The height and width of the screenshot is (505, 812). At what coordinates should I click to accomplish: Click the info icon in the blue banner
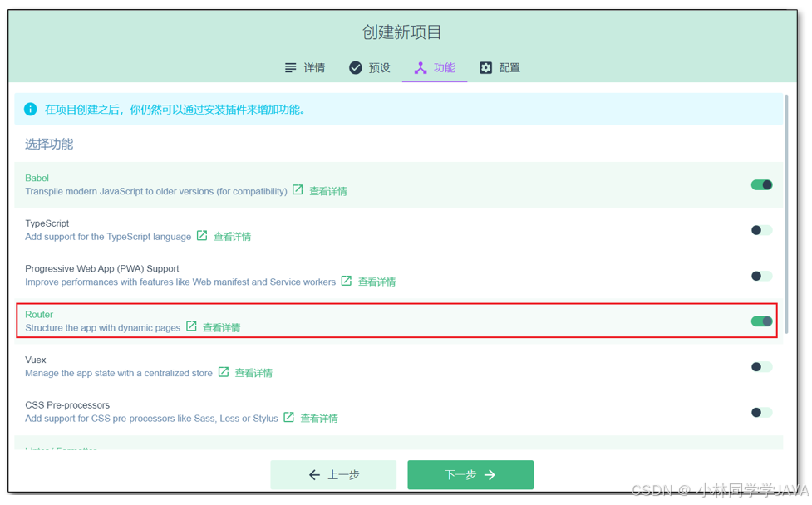coord(31,109)
